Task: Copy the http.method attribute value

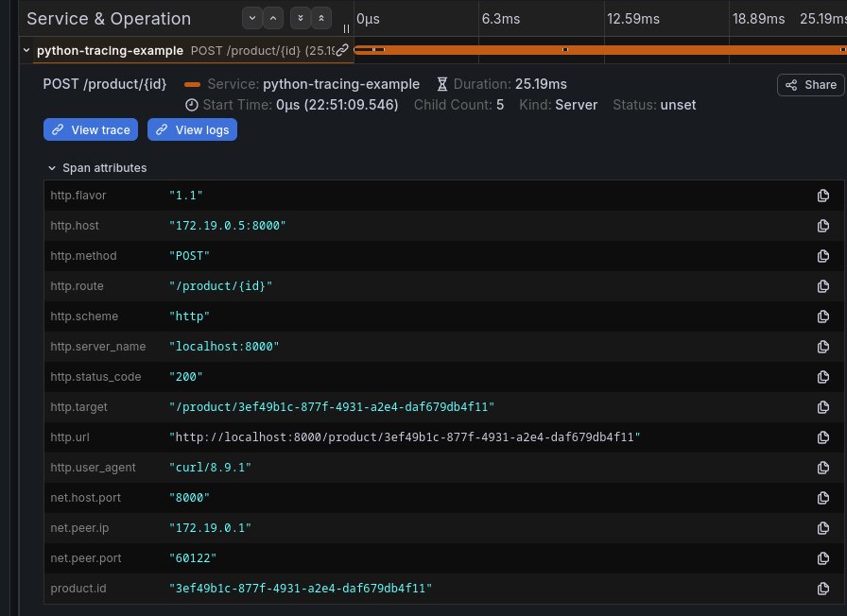Action: click(x=823, y=256)
